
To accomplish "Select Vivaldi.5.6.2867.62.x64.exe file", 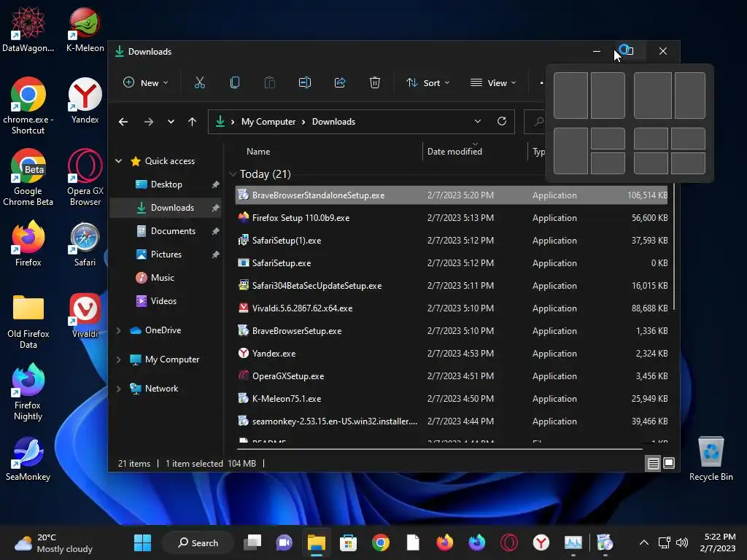I will point(451,308).
